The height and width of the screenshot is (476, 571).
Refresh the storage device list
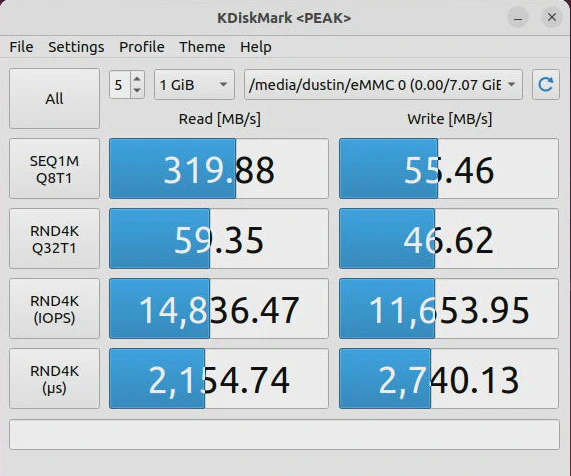[546, 84]
